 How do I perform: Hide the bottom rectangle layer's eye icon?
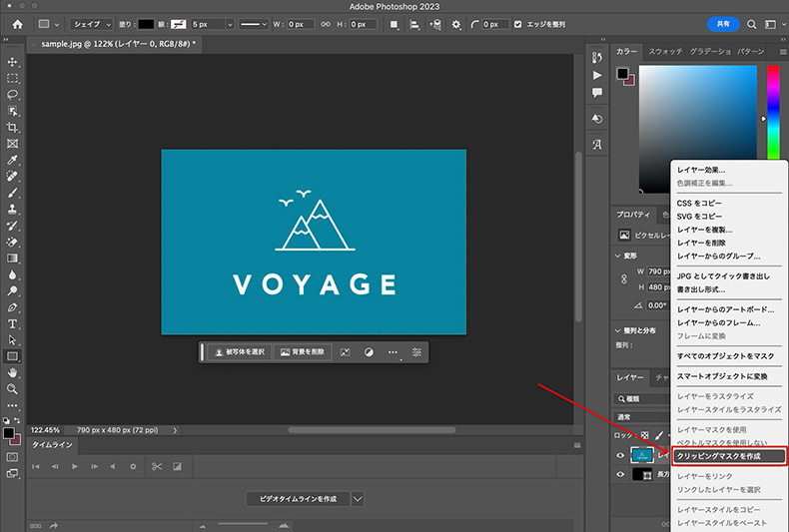pos(620,475)
